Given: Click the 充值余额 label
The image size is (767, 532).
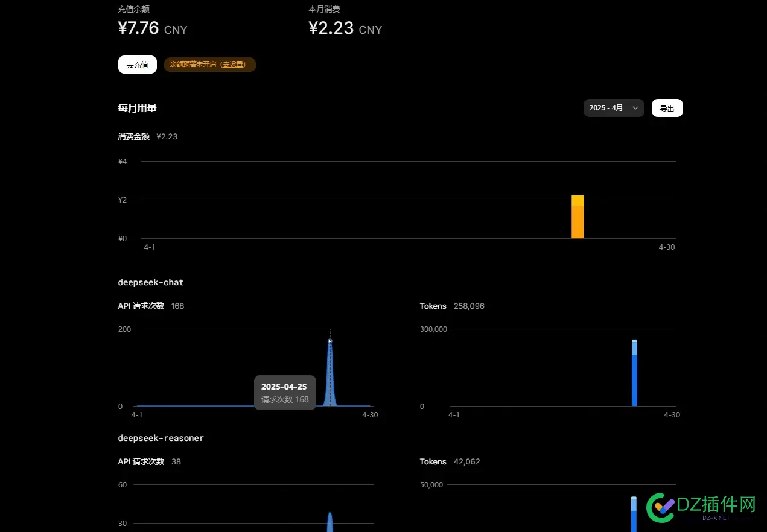Looking at the screenshot, I should [x=133, y=9].
